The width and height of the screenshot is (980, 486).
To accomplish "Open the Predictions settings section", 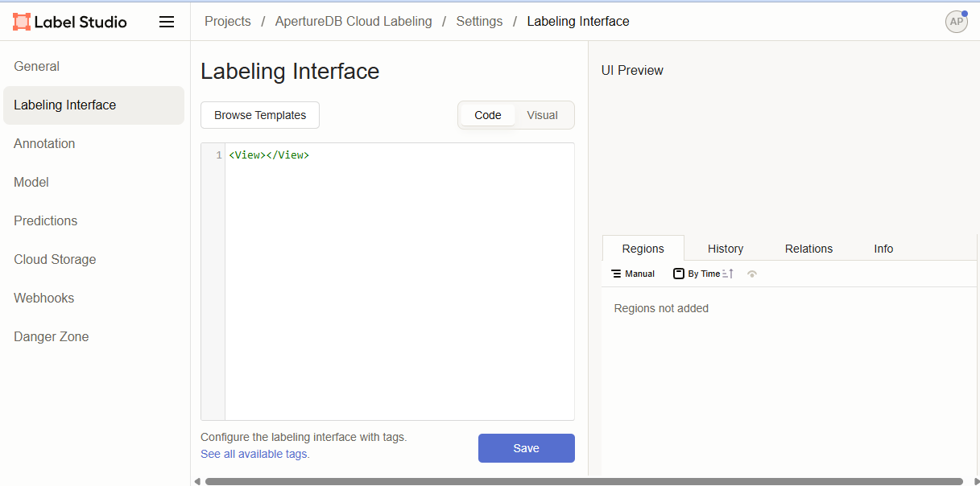I will click(x=94, y=221).
